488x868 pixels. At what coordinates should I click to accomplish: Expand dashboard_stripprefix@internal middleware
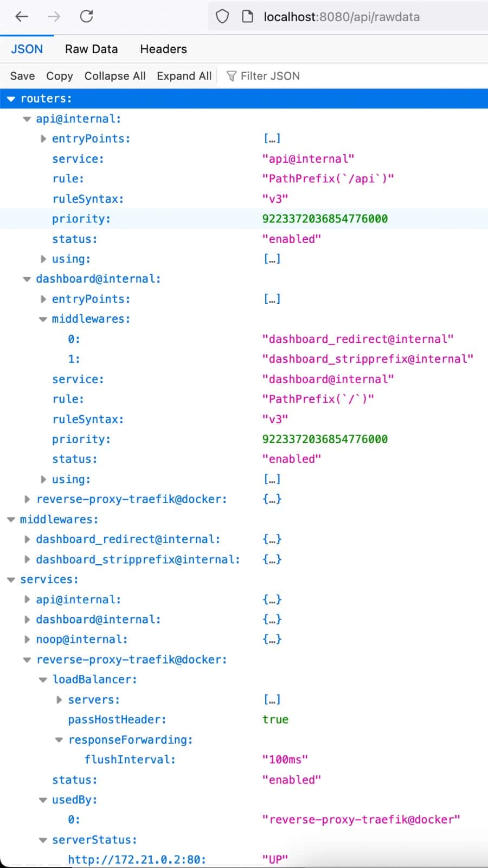(x=27, y=559)
